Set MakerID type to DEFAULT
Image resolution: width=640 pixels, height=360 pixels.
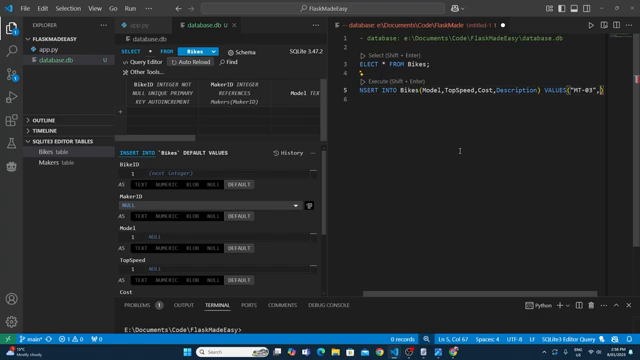click(x=239, y=216)
